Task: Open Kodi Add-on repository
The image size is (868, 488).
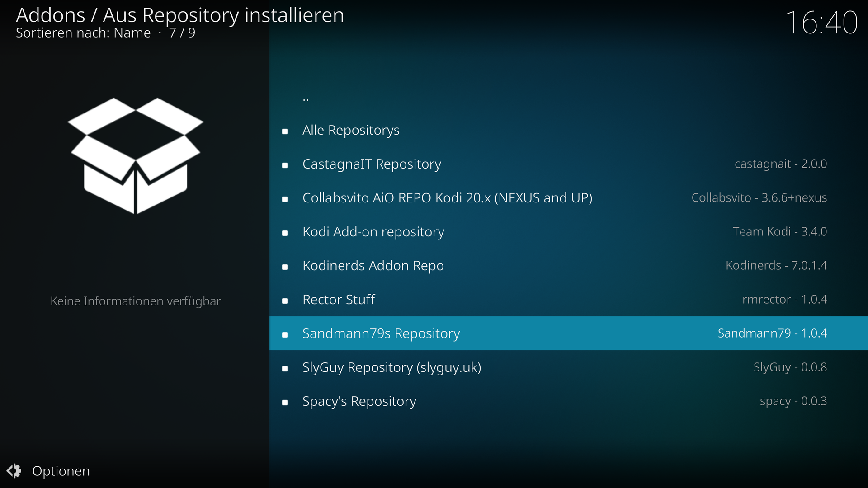Action: (568, 232)
